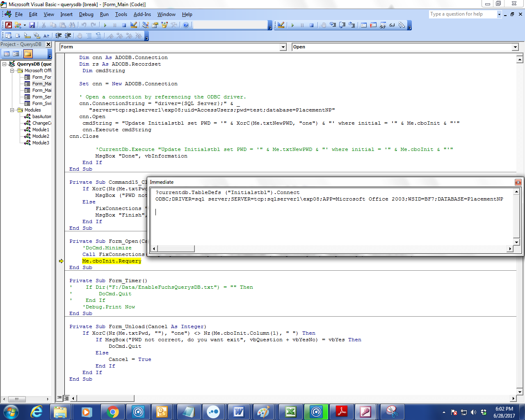
Task: Collapse the Microsoft Office class objects folder
Action: point(12,71)
